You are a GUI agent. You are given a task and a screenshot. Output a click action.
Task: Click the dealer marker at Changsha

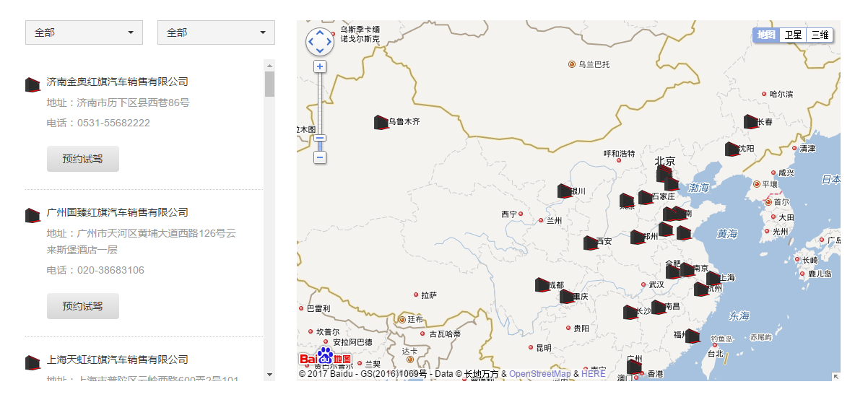point(630,313)
